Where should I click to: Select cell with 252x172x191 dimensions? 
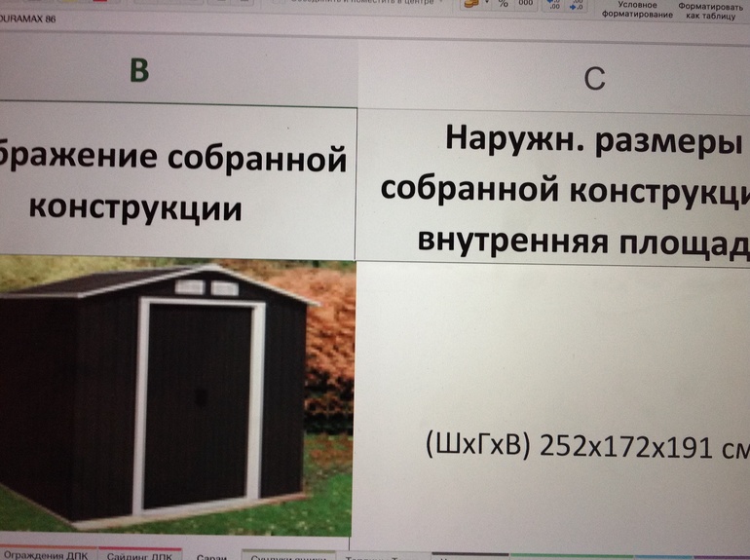(x=584, y=446)
